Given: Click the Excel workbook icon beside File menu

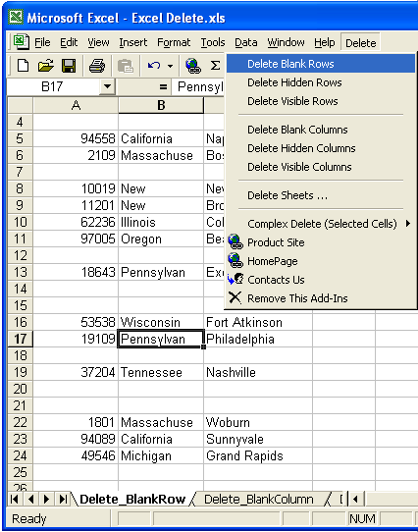Looking at the screenshot, I should 21,42.
